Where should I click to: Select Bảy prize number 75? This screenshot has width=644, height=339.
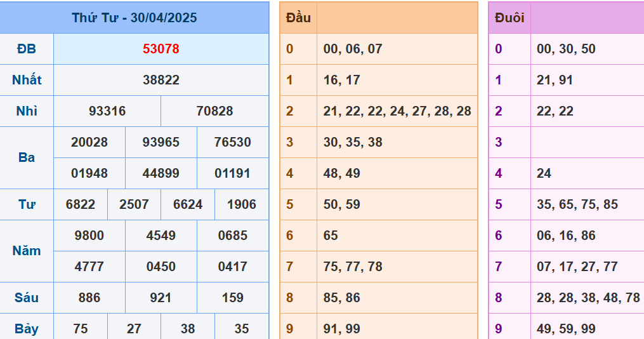(81, 329)
